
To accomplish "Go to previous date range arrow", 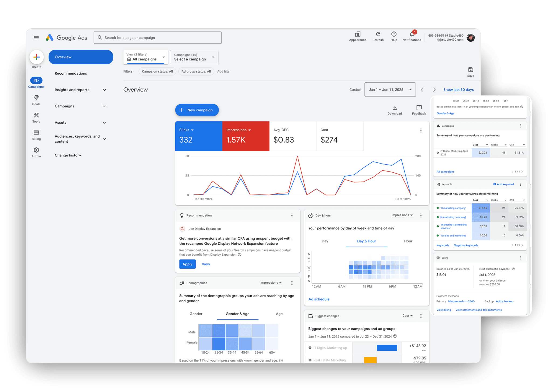I will tap(422, 89).
